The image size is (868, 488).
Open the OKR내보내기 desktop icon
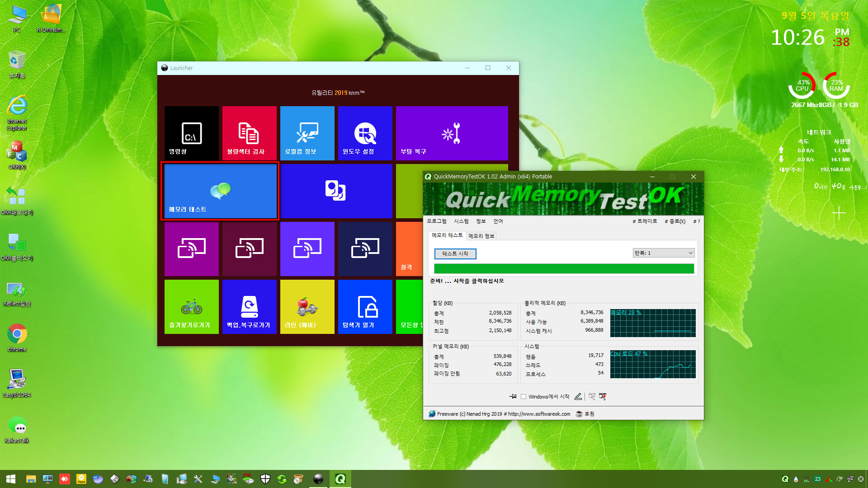click(17, 201)
